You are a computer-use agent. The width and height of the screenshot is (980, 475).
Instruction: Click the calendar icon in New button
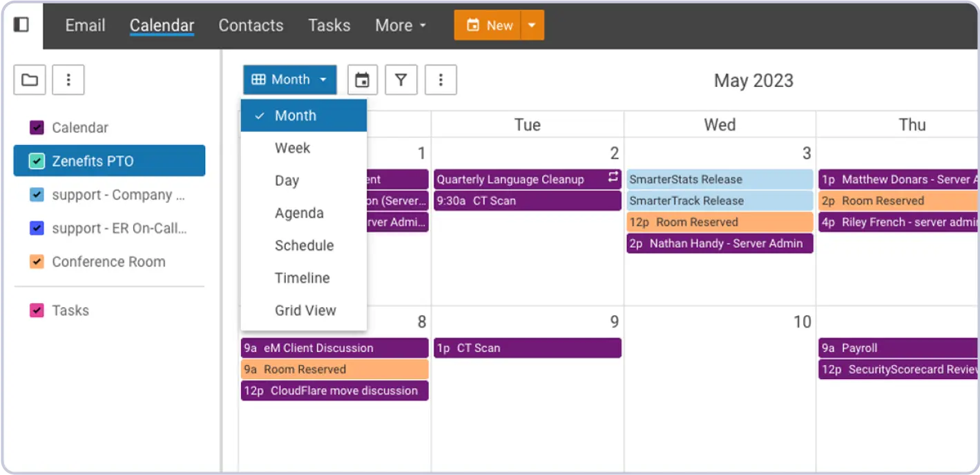[473, 26]
